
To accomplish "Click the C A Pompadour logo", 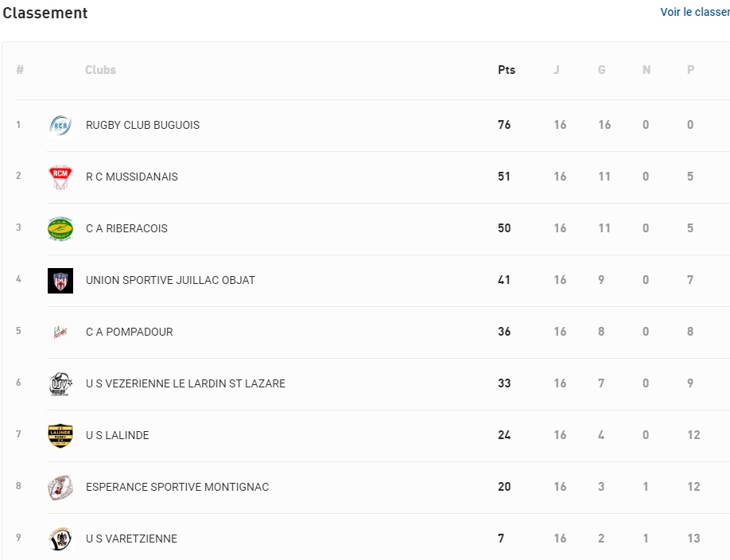I will click(60, 332).
